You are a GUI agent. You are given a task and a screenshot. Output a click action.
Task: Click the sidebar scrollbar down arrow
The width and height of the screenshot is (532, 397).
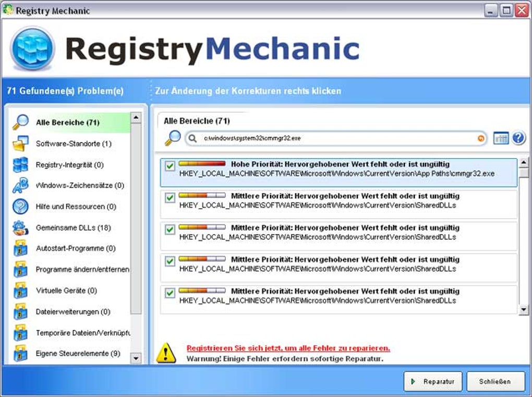click(x=136, y=358)
